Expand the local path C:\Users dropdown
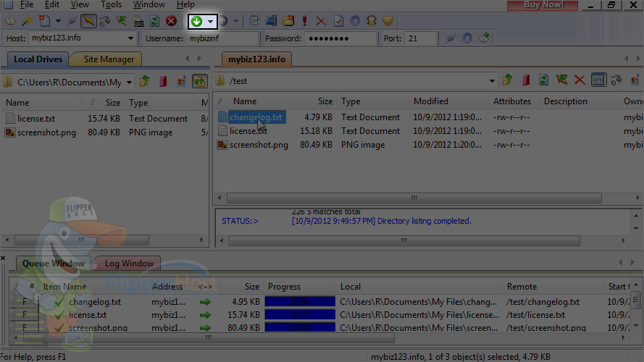This screenshot has height=362, width=644. (130, 82)
